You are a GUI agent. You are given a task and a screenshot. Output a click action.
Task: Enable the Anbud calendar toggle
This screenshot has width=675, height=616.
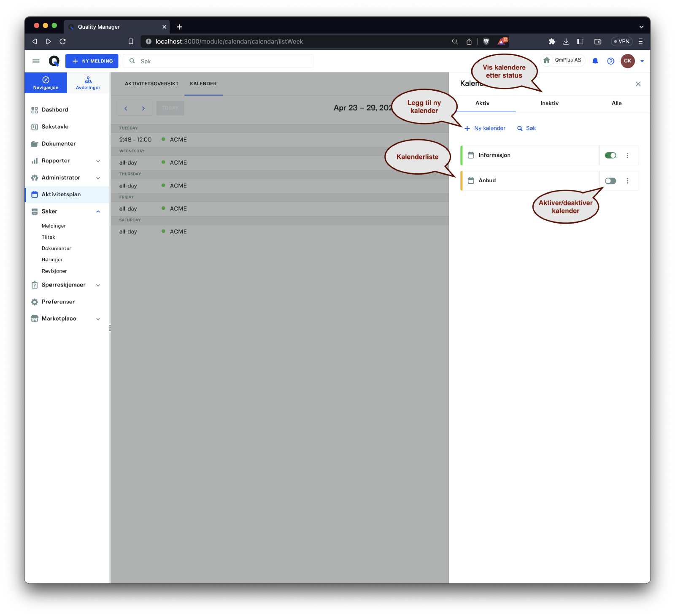(x=610, y=181)
